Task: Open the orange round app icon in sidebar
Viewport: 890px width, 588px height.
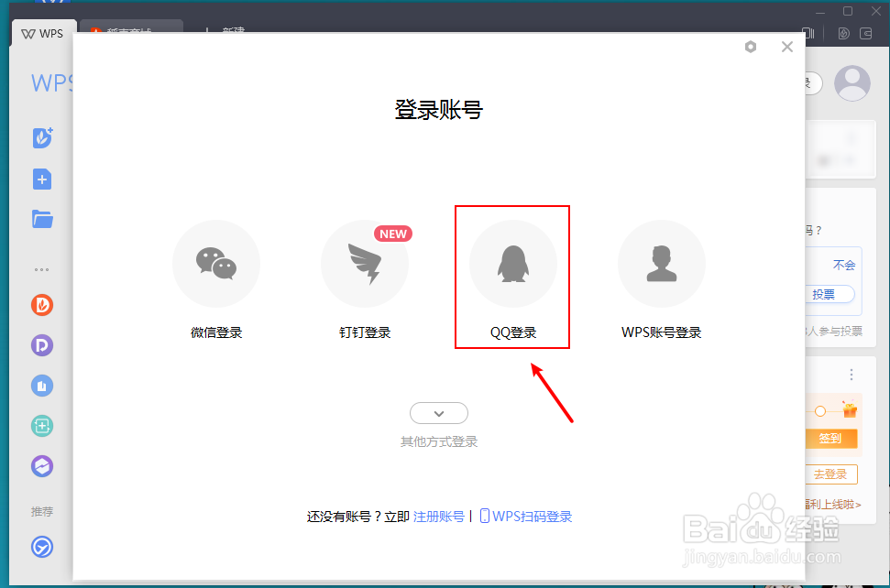Action: click(x=42, y=305)
